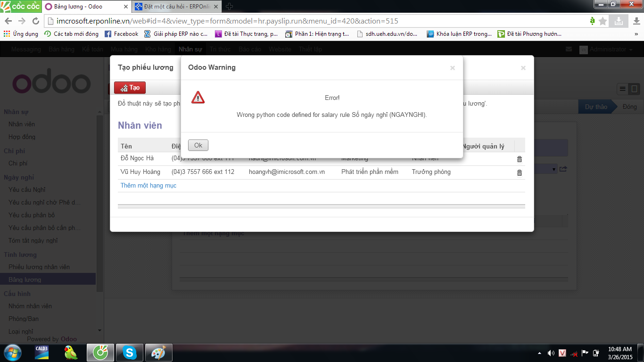The height and width of the screenshot is (362, 644).
Task: Select the hoangvh@imicrosoft.com.vn email cell
Action: tap(287, 172)
